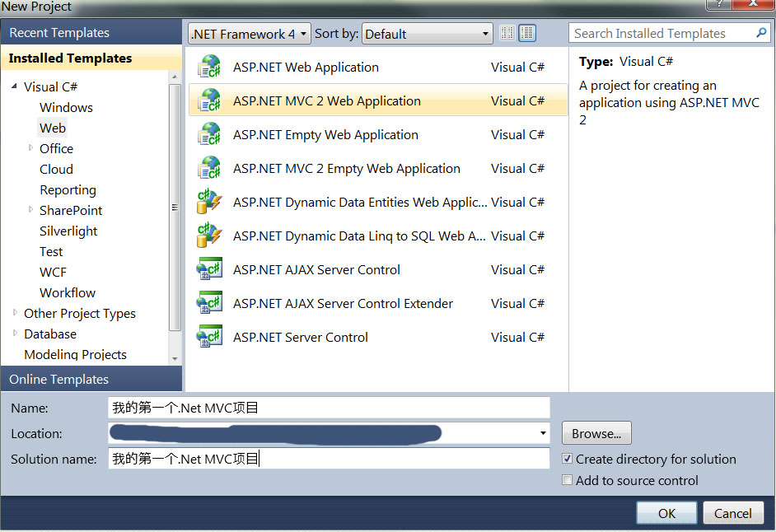Screen dimensions: 776x532
Task: Select ASP.NET MVC 2 Empty Web Application name
Action: (x=347, y=168)
